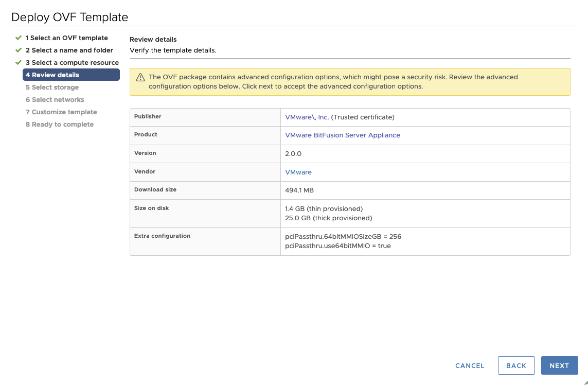Image resolution: width=588 pixels, height=386 pixels.
Task: Open step 8 Ready to complete
Action: click(60, 124)
